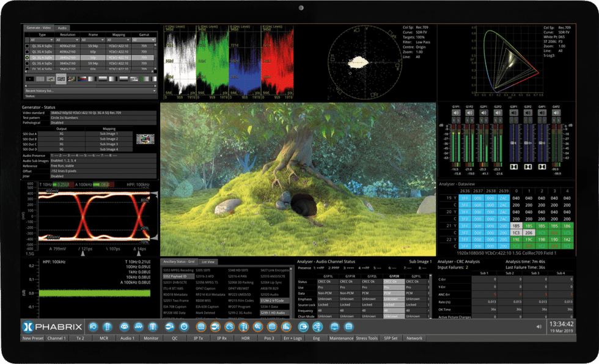599x364 pixels.
Task: Click the speaker volume icon near the clock
Action: (538, 327)
